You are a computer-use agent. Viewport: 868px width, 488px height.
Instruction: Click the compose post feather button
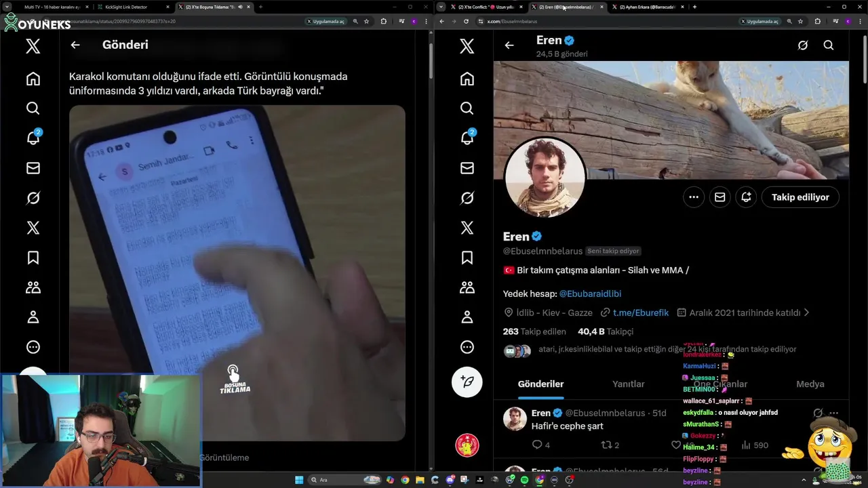[x=467, y=382]
